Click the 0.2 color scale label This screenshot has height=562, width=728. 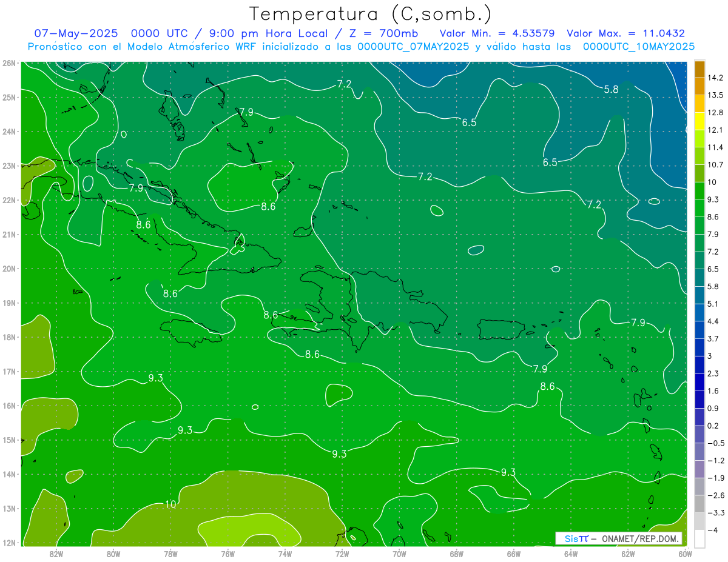[x=713, y=426]
